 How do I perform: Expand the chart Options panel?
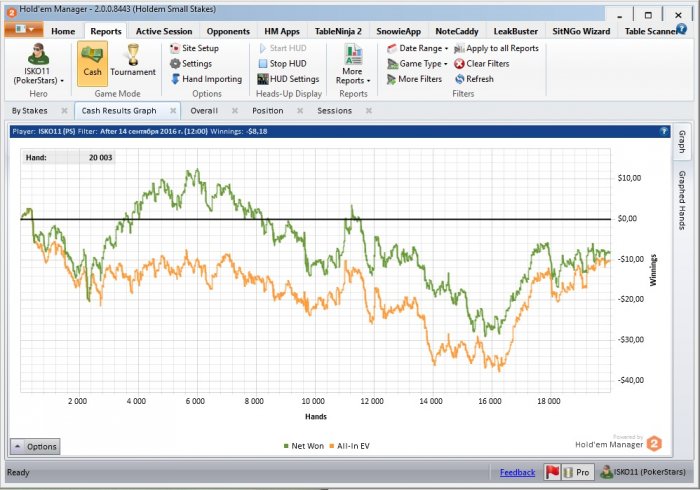click(x=35, y=447)
